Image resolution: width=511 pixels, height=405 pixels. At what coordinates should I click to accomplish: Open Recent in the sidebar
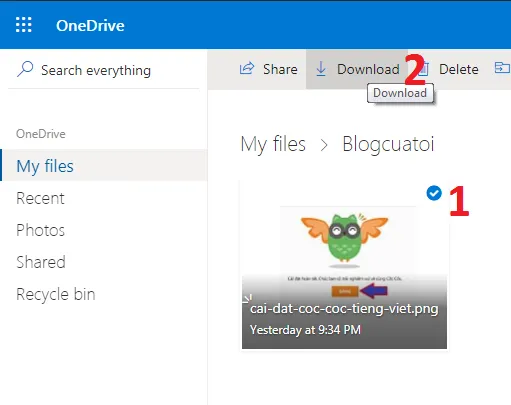click(x=40, y=198)
